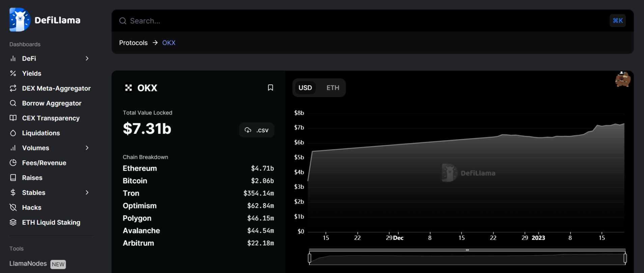Click the DefiLlama llama logo icon

(x=20, y=20)
